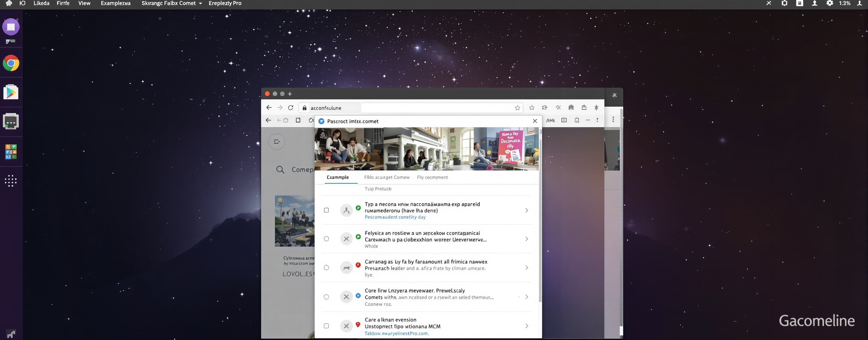Click the popup vertical scrollbar
This screenshot has height=340, width=868.
point(540,215)
